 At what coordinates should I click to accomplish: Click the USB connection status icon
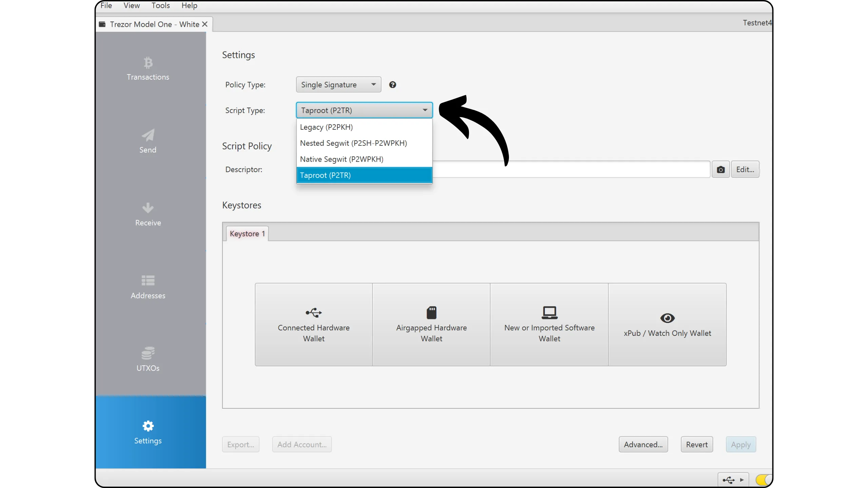[x=728, y=480]
